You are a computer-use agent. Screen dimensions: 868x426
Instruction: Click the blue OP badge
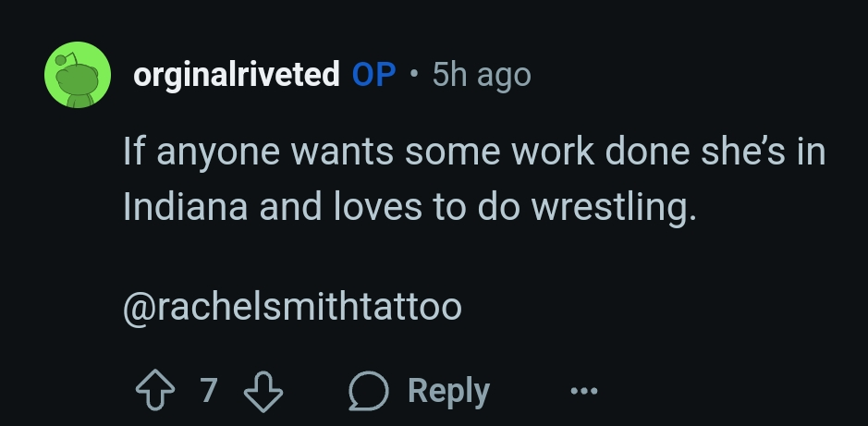point(374,75)
